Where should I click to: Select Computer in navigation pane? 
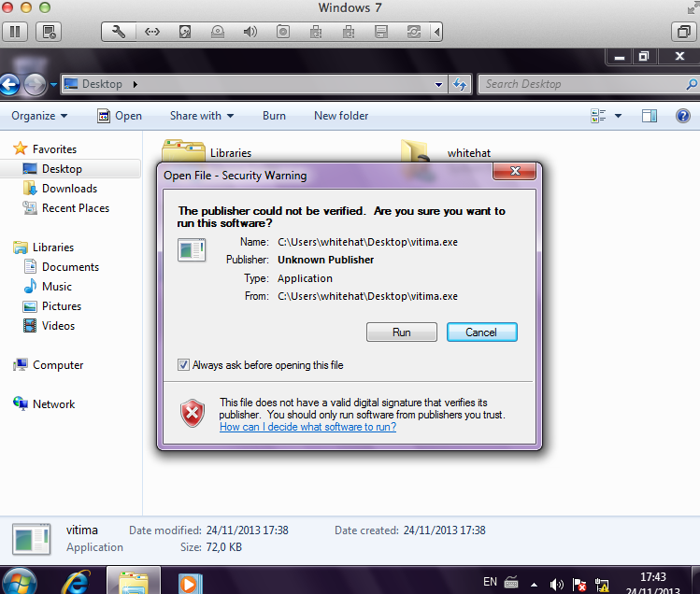coord(49,364)
